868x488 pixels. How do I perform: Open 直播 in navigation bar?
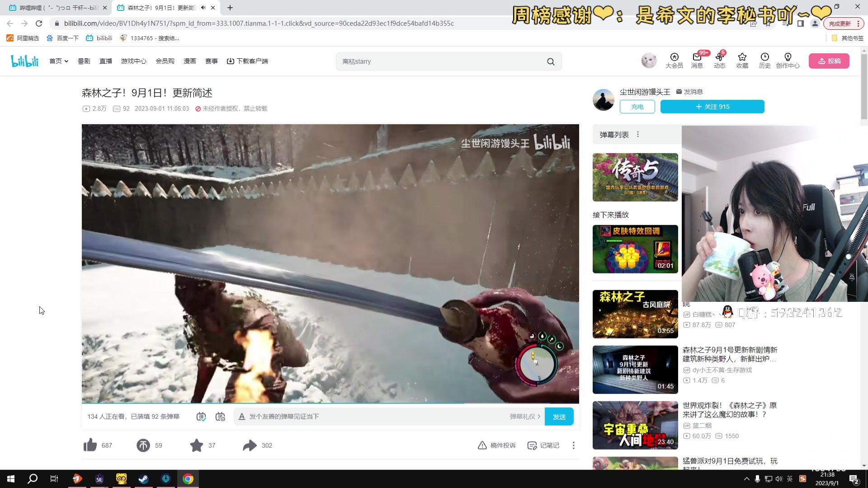pos(106,61)
